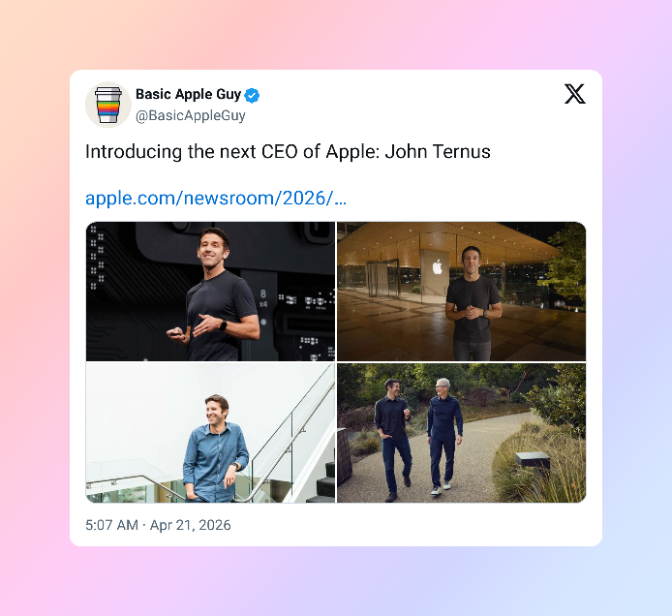Click the "John Ternus" name in the tweet

[x=438, y=152]
